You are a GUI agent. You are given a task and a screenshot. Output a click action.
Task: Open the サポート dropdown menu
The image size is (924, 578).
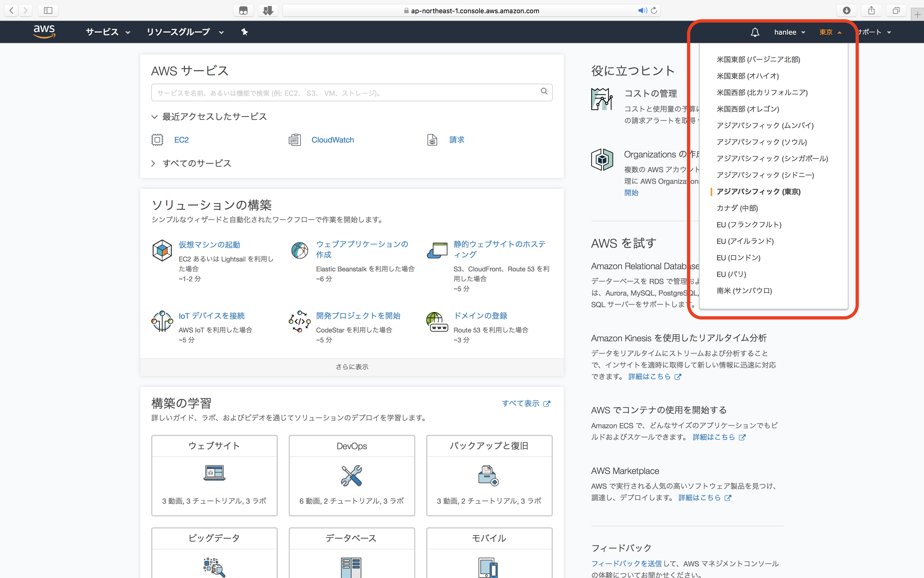click(x=875, y=32)
